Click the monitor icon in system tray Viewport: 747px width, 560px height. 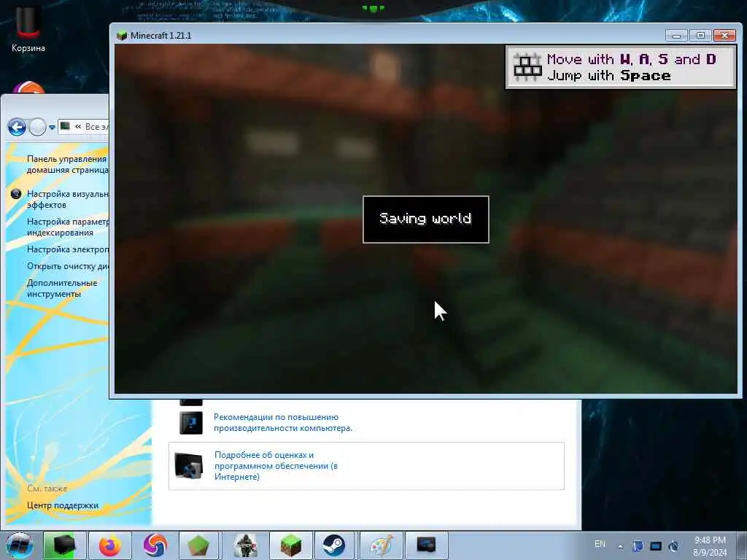656,546
